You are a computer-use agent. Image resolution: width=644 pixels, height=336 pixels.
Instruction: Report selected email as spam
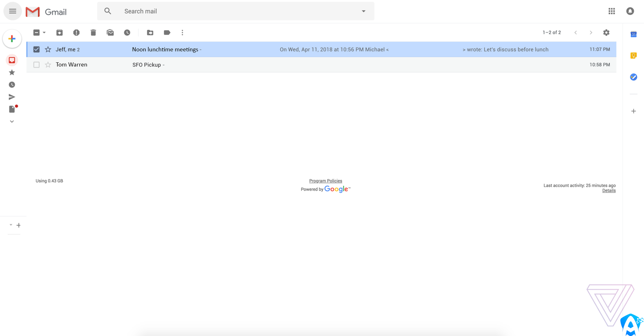[76, 33]
